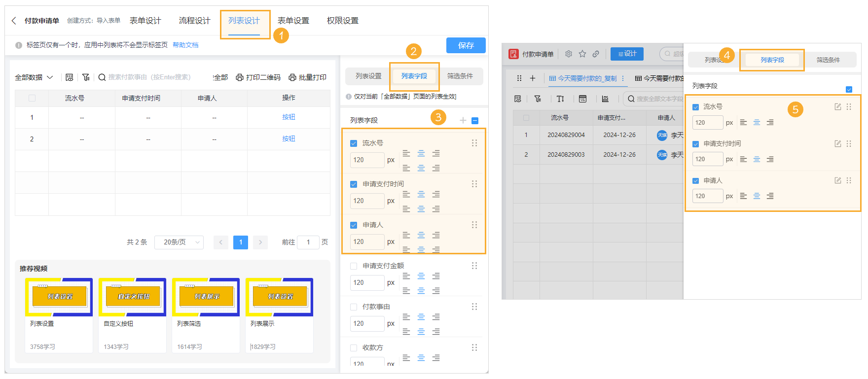The height and width of the screenshot is (379, 868).
Task: Uncheck 申请人 field in left panel
Action: [x=354, y=225]
